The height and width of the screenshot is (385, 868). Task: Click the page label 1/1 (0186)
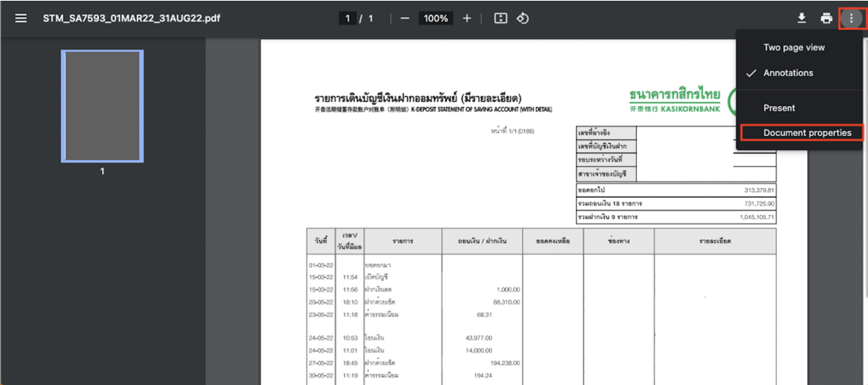pos(512,131)
